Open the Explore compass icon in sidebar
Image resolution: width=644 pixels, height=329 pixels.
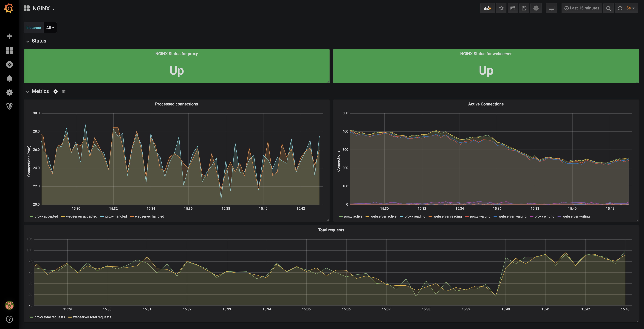pyautogui.click(x=9, y=65)
